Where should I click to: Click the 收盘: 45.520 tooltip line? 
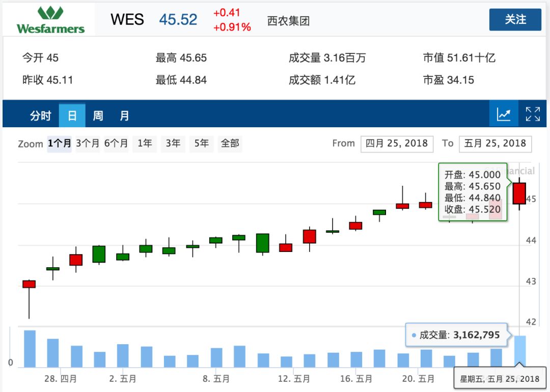point(473,210)
